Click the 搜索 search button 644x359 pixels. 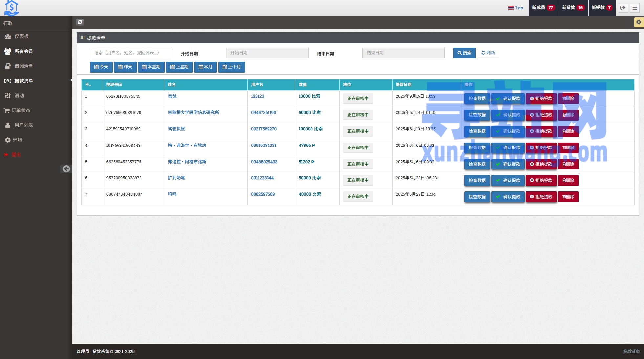(x=464, y=53)
